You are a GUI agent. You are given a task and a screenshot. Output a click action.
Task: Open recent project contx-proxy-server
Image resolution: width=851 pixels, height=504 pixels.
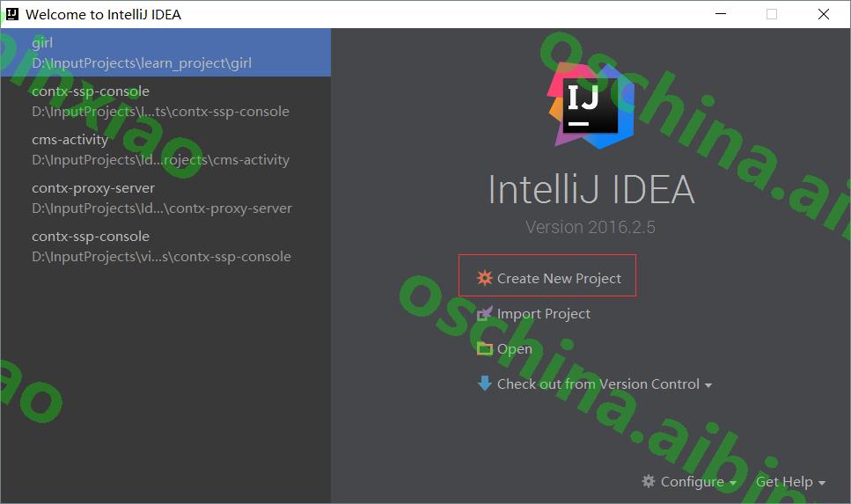[165, 198]
